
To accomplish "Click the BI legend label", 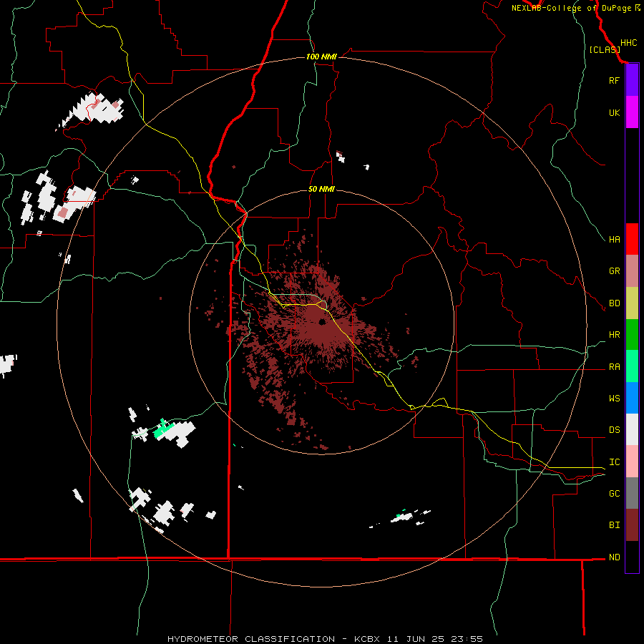I will tap(614, 525).
